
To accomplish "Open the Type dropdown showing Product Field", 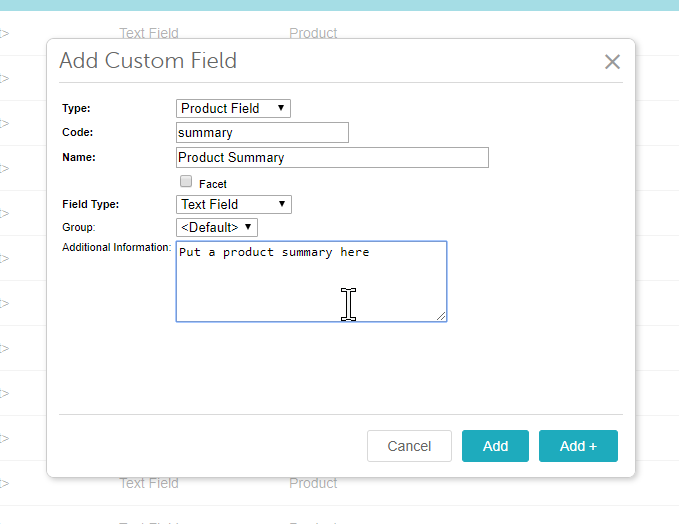I will (x=233, y=108).
